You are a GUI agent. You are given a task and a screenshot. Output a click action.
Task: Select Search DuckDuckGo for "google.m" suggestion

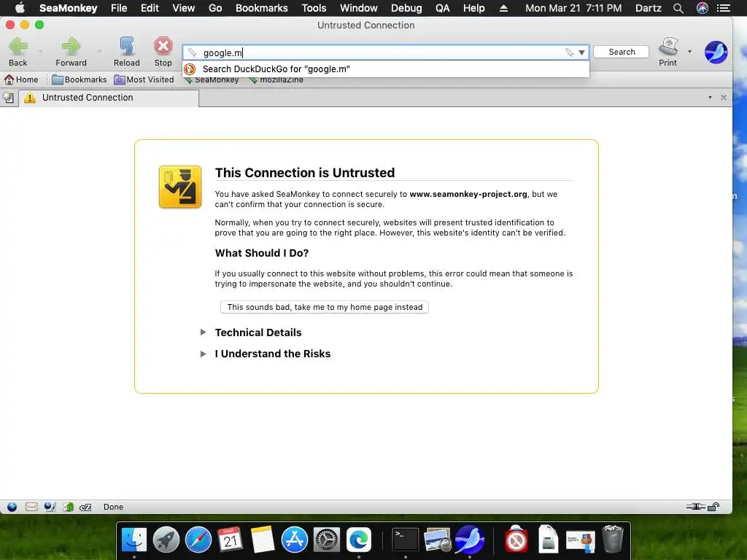[386, 69]
